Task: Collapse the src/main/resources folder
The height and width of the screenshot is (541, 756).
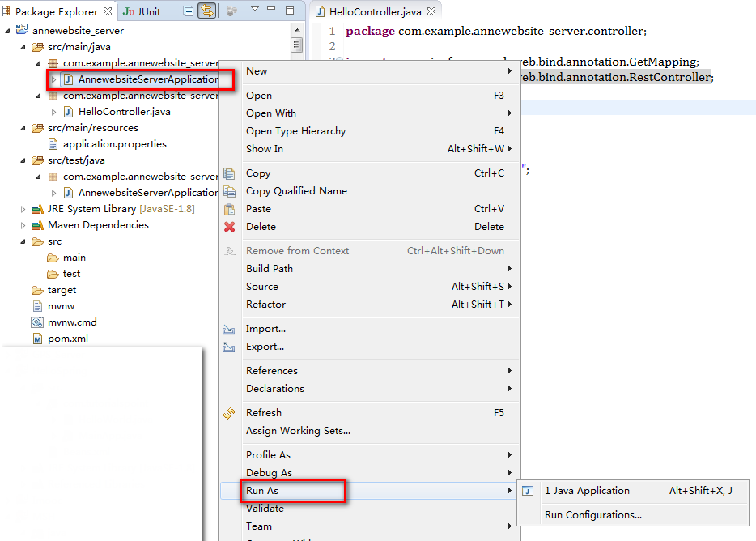Action: pos(23,129)
